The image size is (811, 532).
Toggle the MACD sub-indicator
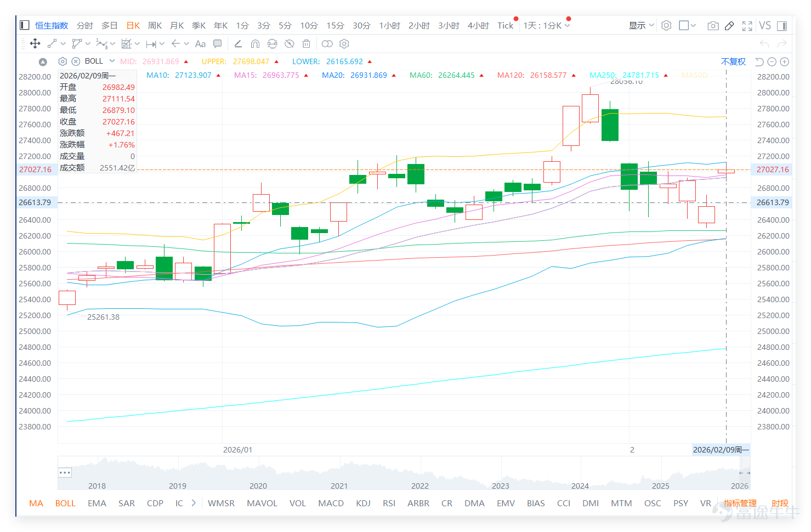[x=331, y=503]
